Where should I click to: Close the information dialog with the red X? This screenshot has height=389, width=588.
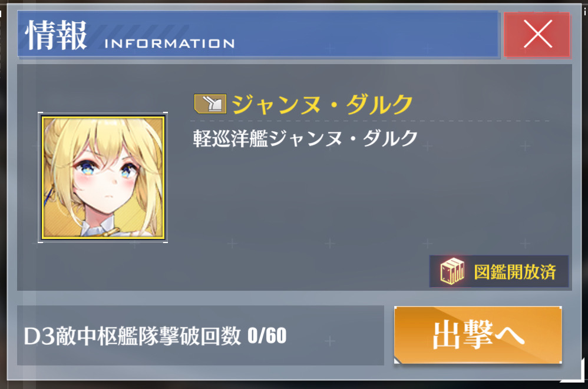point(537,35)
